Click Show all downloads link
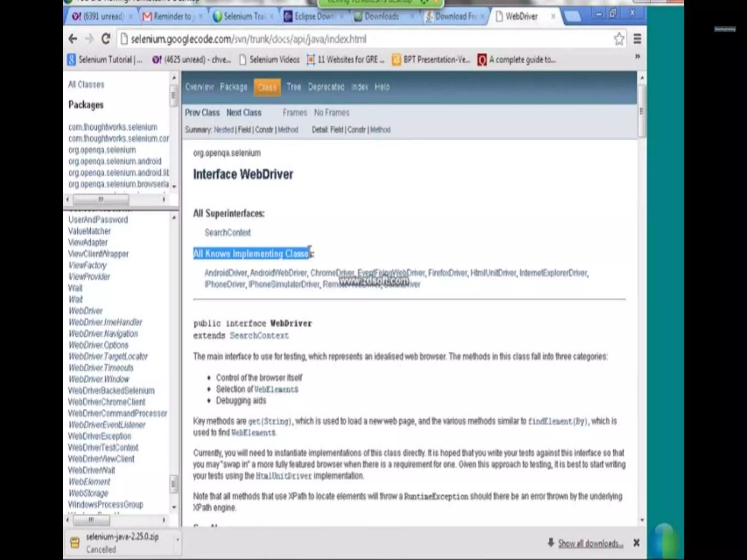Viewport: 747px width, 560px height. pos(590,544)
